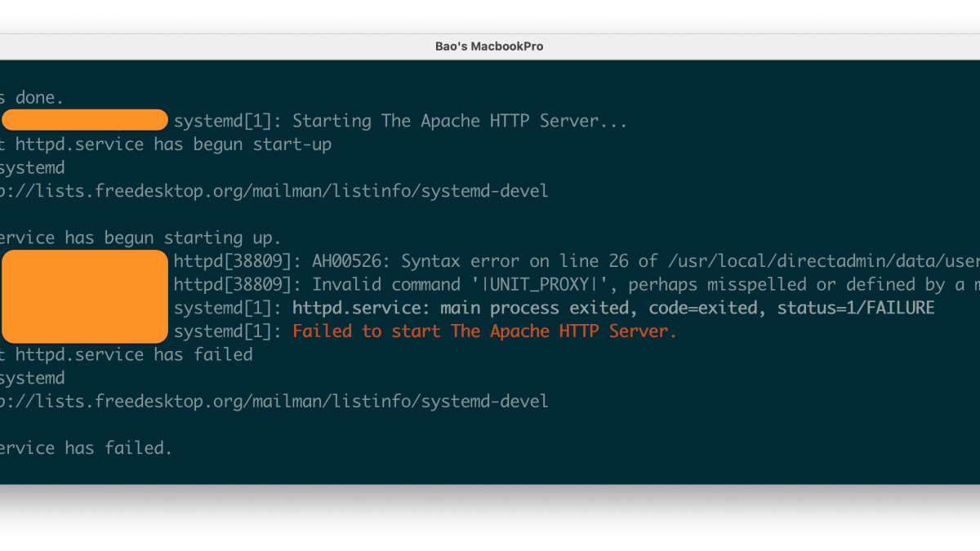Select the red 'Failed to start The Apache HTTP Server' message
Screen dimensions: 980x551
coord(483,331)
